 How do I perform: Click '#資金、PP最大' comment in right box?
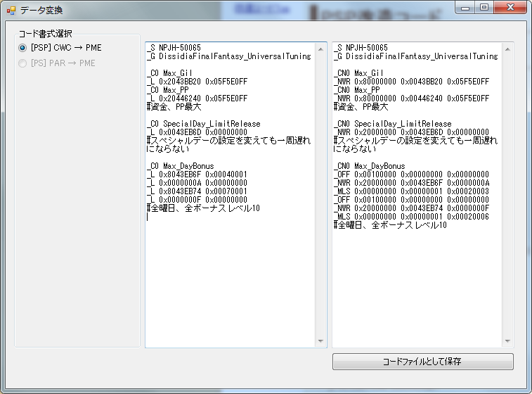click(x=361, y=107)
